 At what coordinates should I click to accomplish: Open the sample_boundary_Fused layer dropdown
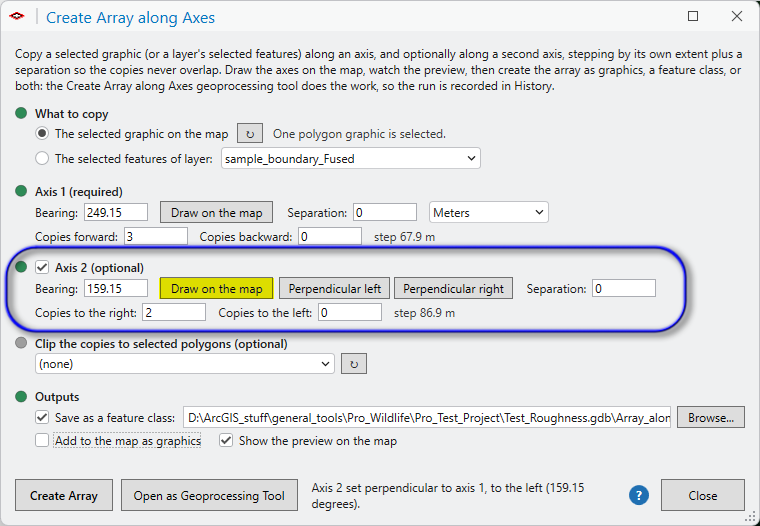[351, 159]
